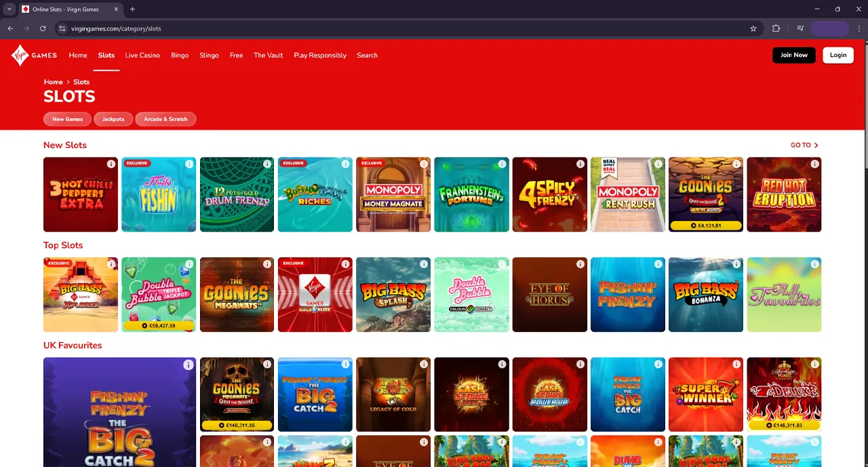View site information icon in address bar
Viewport: 868px width, 467px height.
(62, 29)
